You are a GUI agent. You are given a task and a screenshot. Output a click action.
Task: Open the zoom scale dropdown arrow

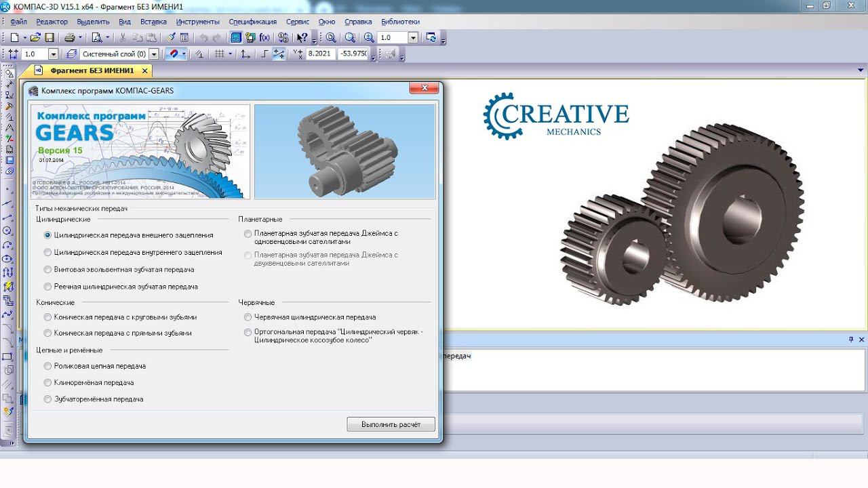coord(413,38)
